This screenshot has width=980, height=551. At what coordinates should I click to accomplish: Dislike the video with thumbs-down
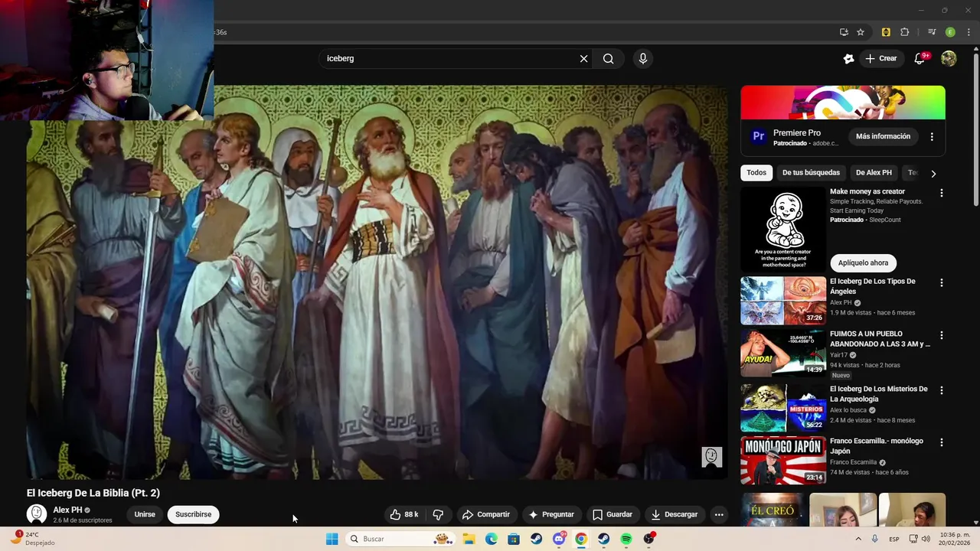point(438,514)
